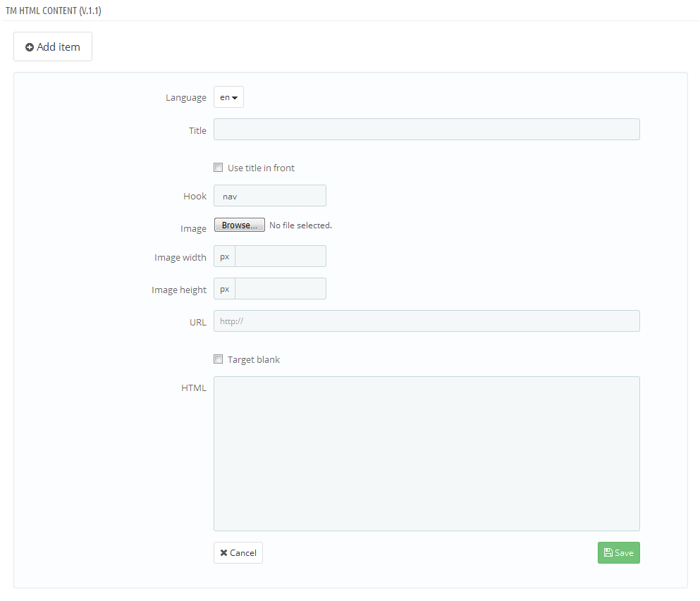
Task: Click the Image height input field
Action: 281,289
